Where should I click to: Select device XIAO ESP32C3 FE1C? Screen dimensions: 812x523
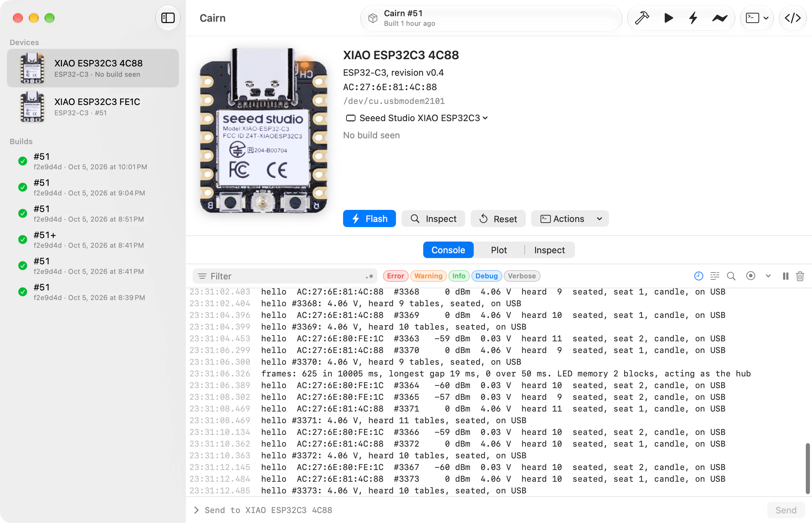pos(93,107)
